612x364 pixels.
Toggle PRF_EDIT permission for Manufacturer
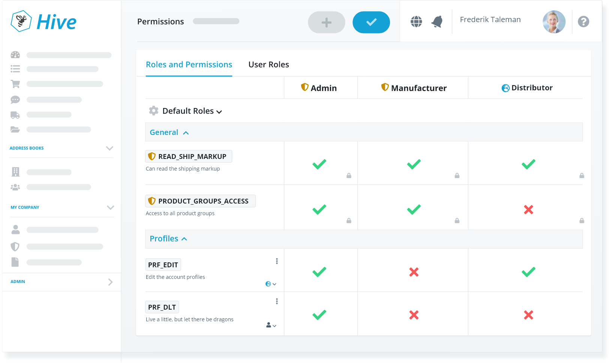[414, 272]
